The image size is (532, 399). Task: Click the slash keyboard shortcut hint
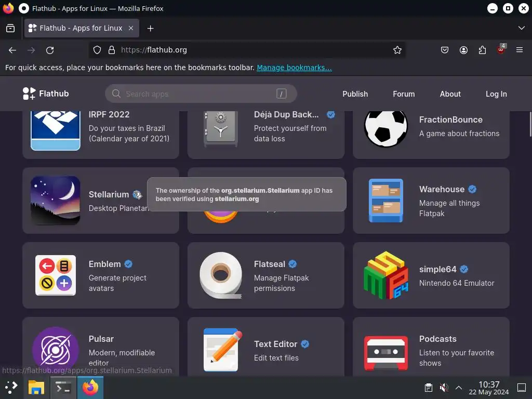tap(281, 94)
